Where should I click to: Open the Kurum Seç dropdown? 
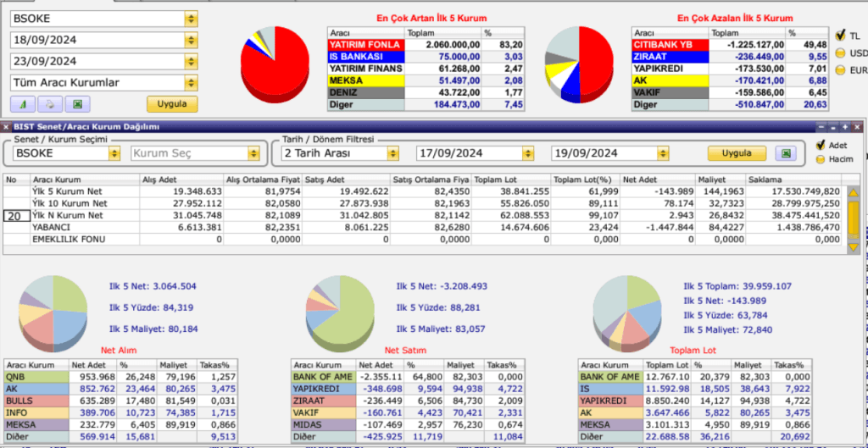click(x=253, y=153)
